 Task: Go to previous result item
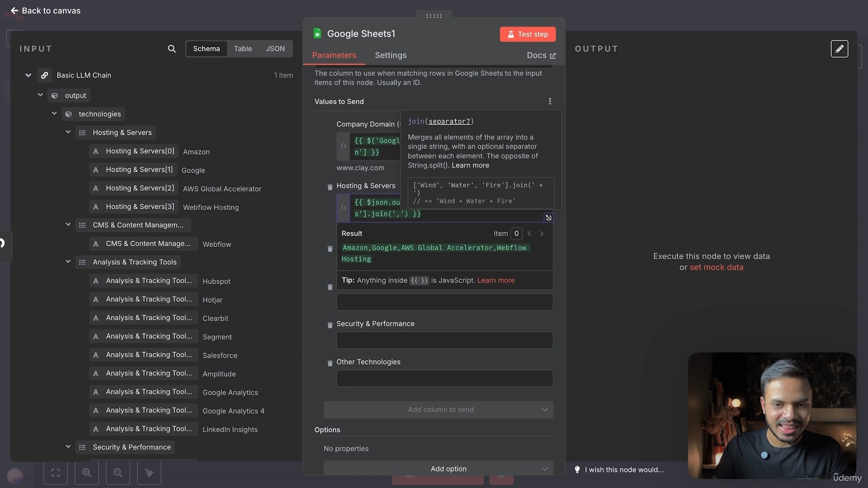pos(529,234)
